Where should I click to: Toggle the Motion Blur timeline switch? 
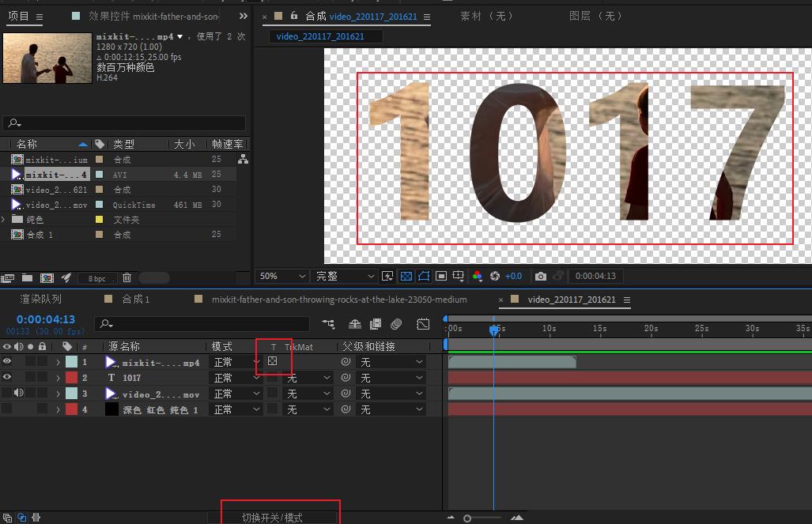pyautogui.click(x=396, y=324)
